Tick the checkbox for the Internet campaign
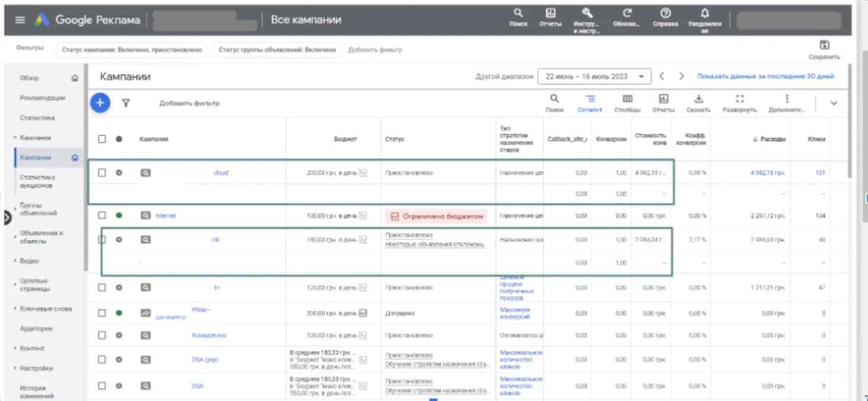 pos(102,215)
